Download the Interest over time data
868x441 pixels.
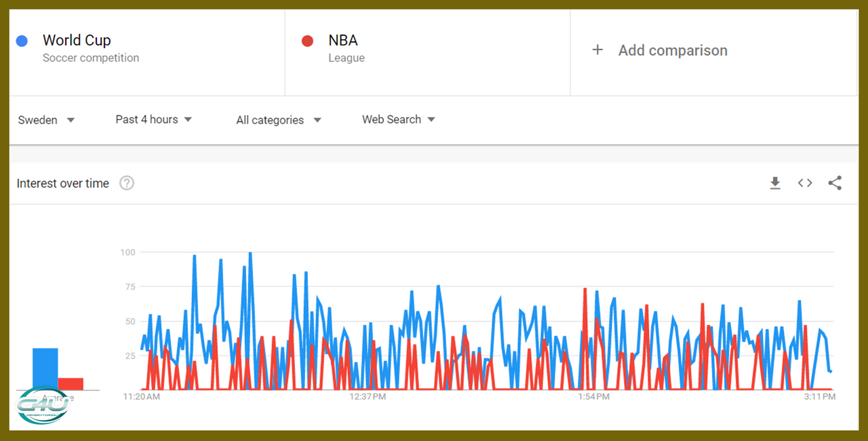point(775,183)
